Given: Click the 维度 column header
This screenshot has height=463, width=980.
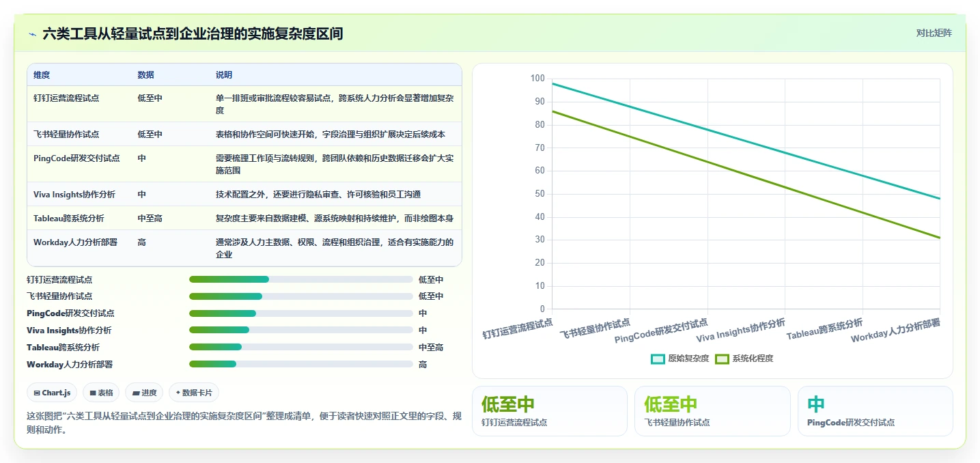Looking at the screenshot, I should (x=42, y=75).
